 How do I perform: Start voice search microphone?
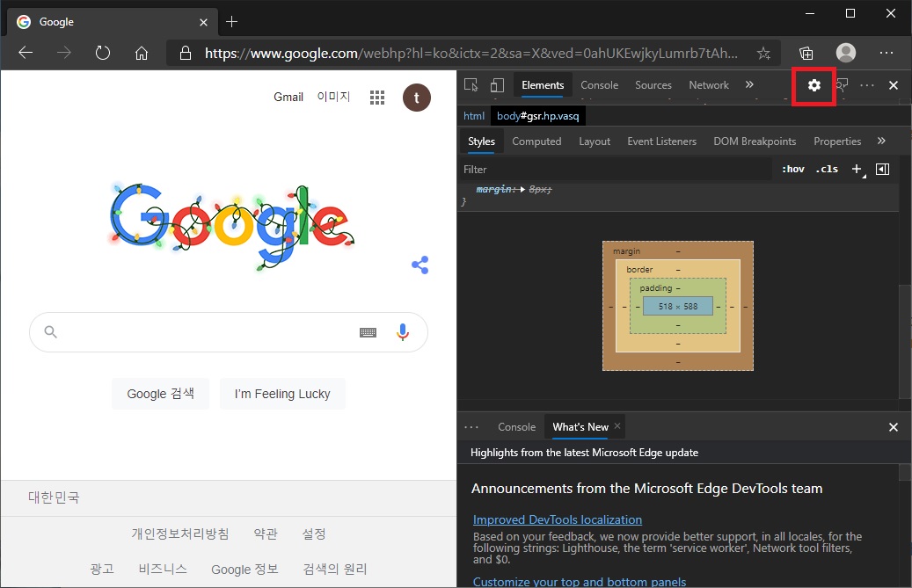(x=402, y=332)
